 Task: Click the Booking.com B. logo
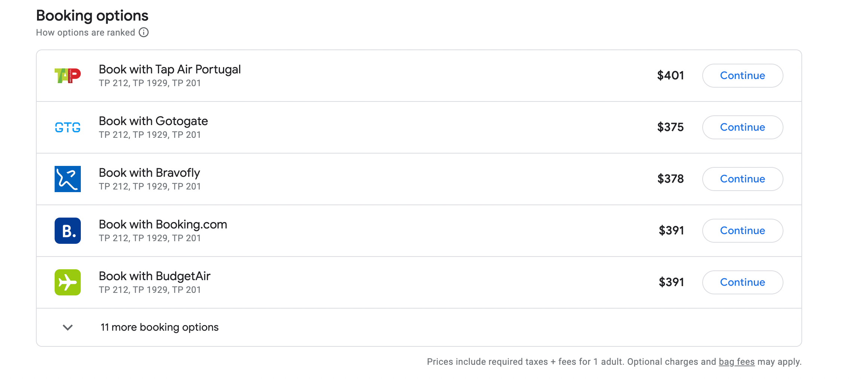pos(68,231)
